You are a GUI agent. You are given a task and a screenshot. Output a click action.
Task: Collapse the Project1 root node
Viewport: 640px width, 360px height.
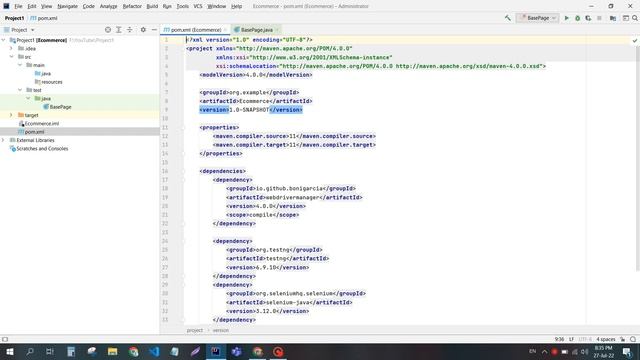[4, 40]
